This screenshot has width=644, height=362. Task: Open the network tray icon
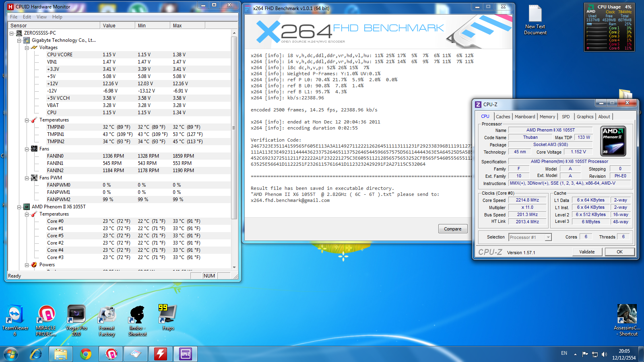click(x=595, y=354)
